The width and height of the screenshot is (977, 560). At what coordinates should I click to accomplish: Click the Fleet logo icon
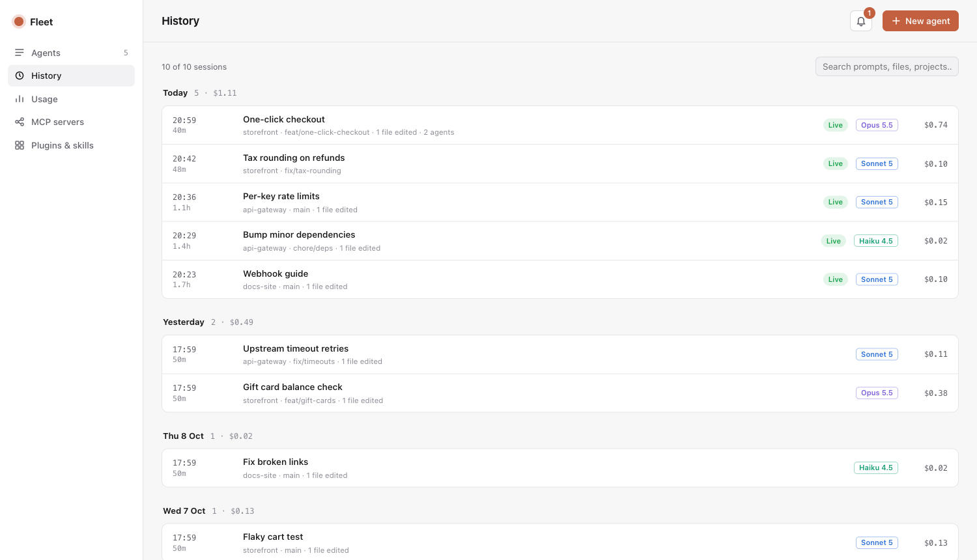[19, 21]
